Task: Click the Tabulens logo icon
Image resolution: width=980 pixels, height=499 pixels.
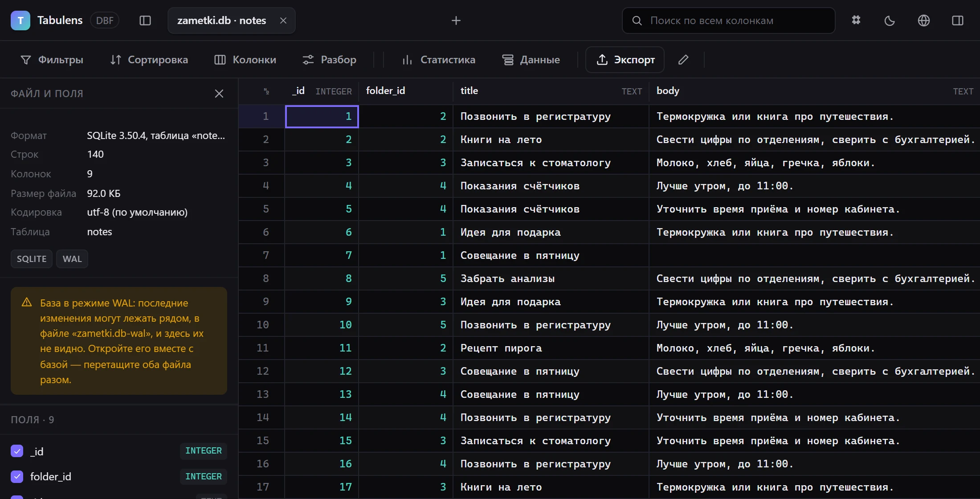Action: (20, 20)
